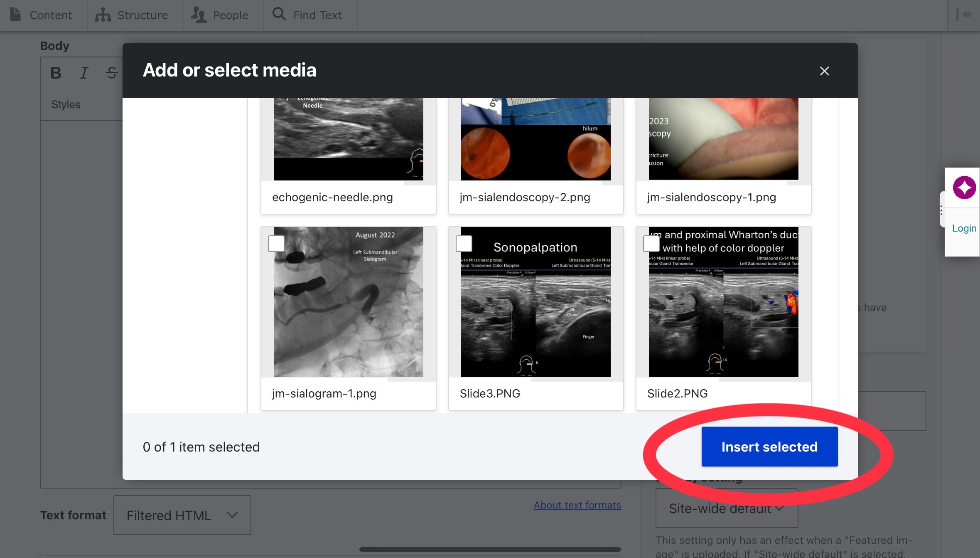Check the jm-sialogram-1.png checkbox
The width and height of the screenshot is (980, 558).
[x=276, y=244]
